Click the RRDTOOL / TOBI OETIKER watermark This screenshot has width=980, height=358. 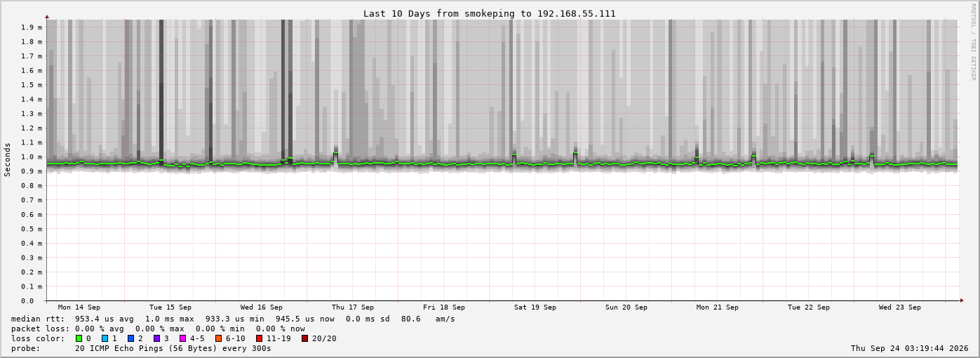tap(973, 42)
